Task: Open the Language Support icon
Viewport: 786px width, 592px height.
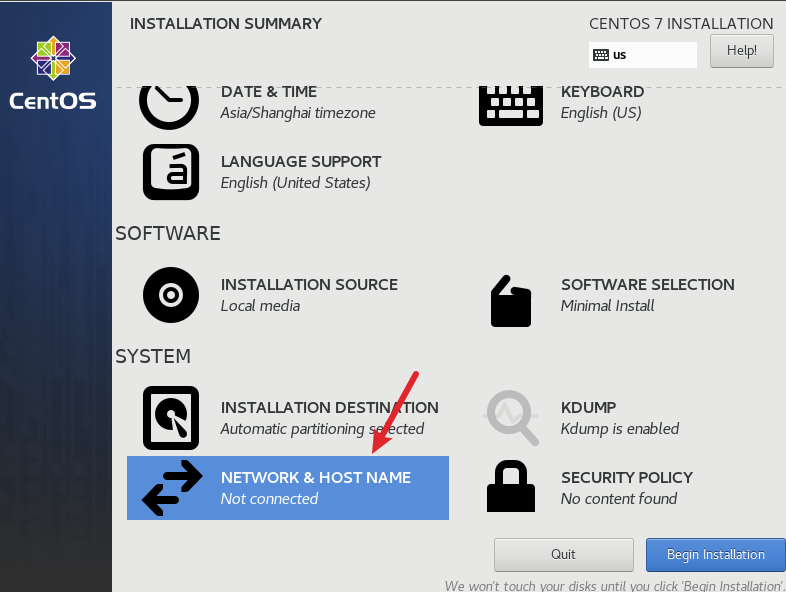Action: [x=171, y=172]
